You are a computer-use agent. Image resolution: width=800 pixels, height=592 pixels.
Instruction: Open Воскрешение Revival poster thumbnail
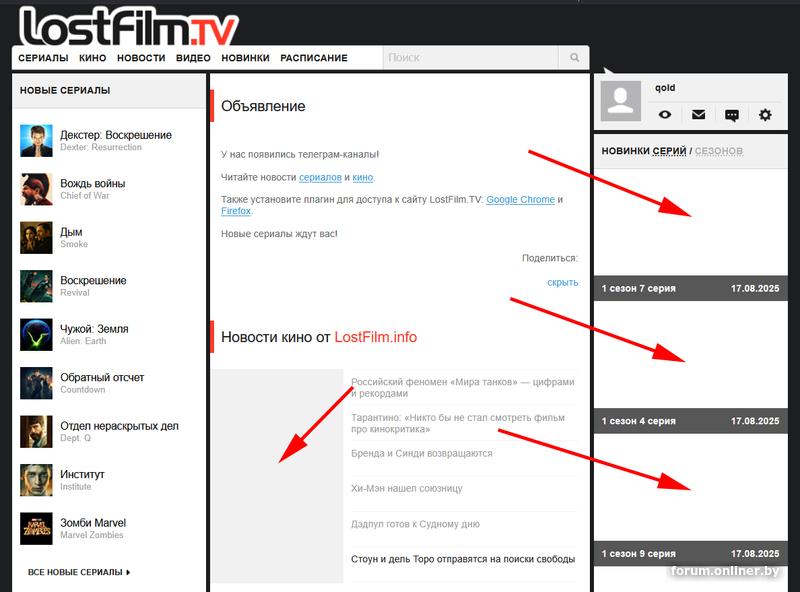pos(36,286)
